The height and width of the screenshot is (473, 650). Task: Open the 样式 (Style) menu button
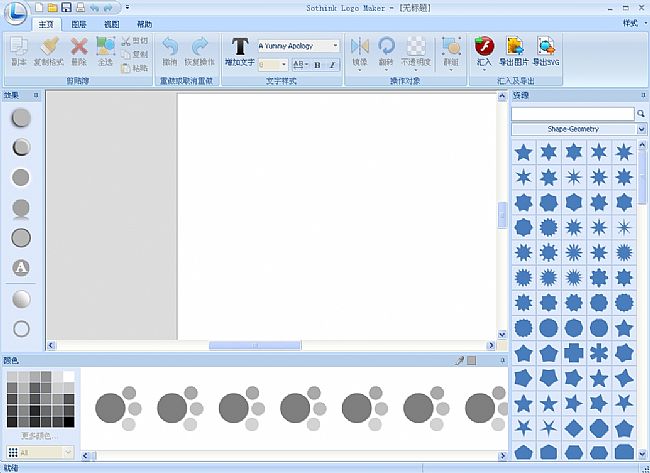pos(629,22)
